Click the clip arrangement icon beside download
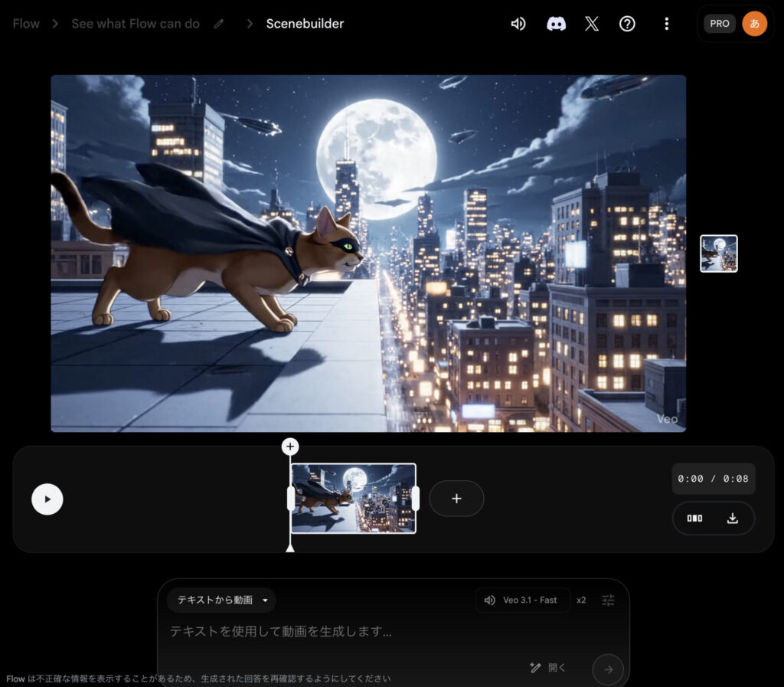Screen dimensions: 784x687 coord(694,519)
